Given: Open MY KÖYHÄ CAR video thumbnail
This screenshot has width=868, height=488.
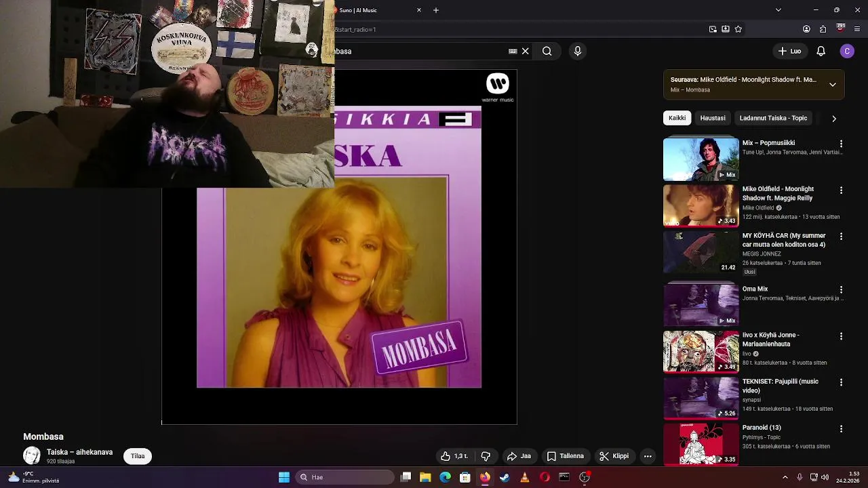Looking at the screenshot, I should click(x=701, y=251).
